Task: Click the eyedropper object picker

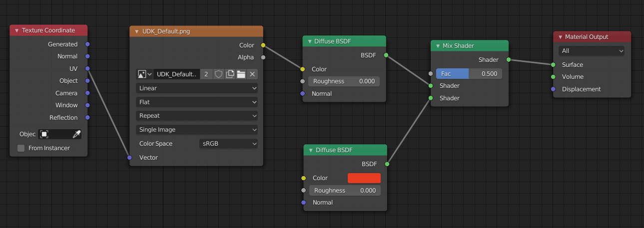Action: click(x=76, y=134)
